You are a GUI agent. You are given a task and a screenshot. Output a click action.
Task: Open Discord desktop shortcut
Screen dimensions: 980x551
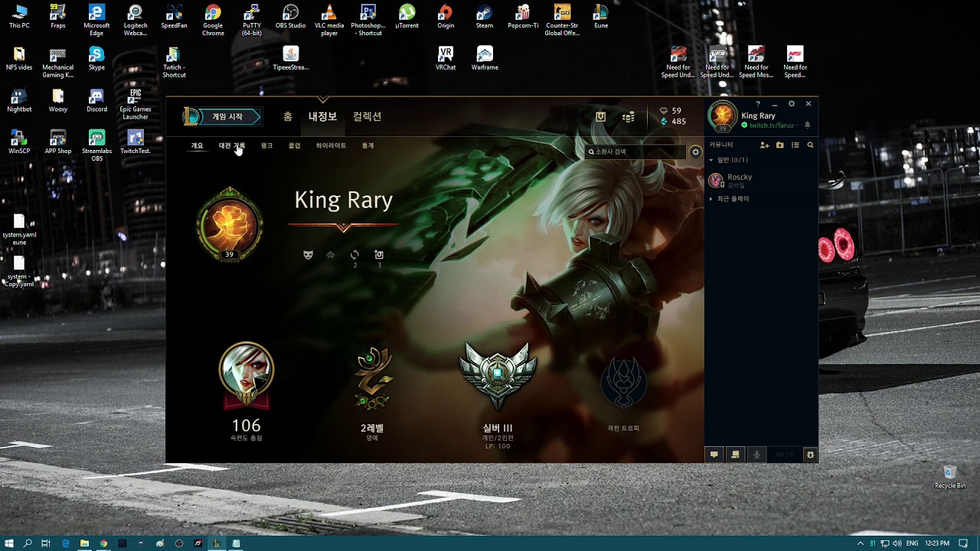pyautogui.click(x=96, y=100)
